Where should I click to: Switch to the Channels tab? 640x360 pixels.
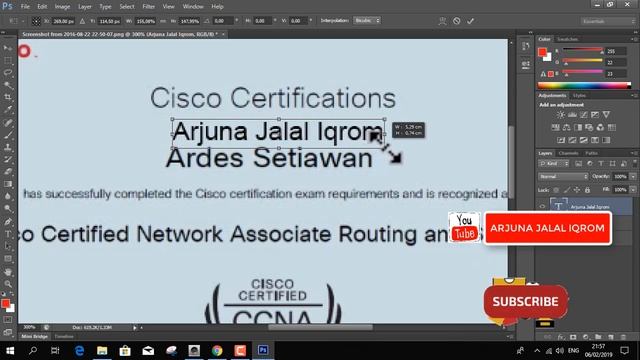click(x=569, y=153)
